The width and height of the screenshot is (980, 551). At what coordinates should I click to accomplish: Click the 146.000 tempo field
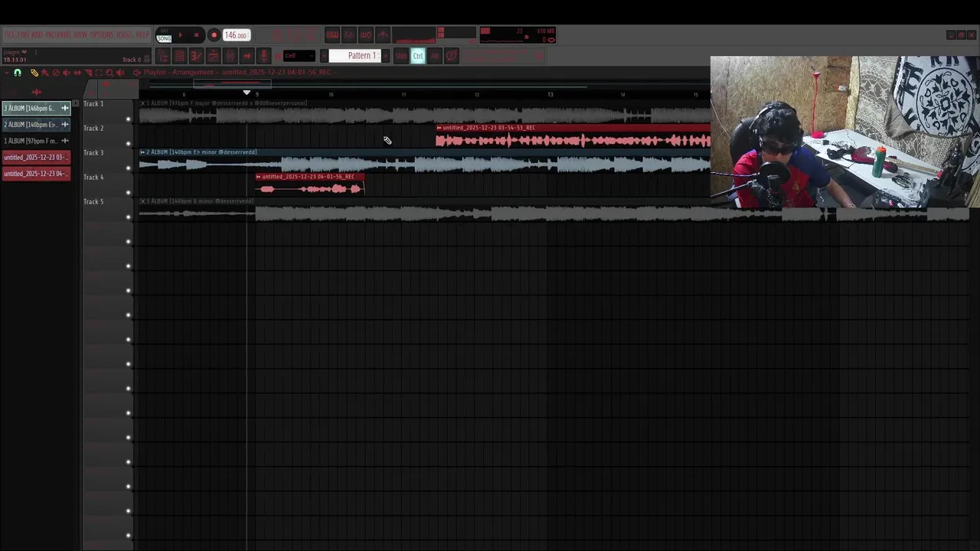pyautogui.click(x=237, y=35)
